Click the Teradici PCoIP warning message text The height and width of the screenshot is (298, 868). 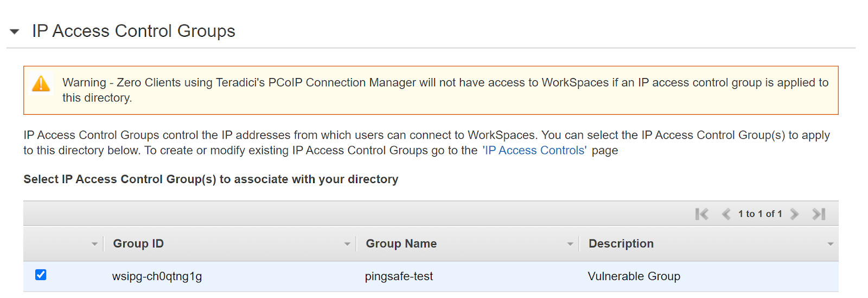pyautogui.click(x=445, y=83)
